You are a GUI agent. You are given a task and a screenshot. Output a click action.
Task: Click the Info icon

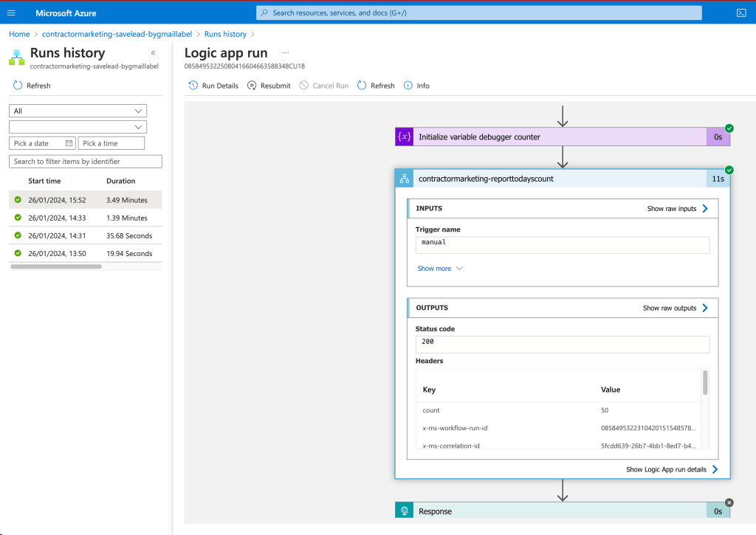tap(408, 86)
